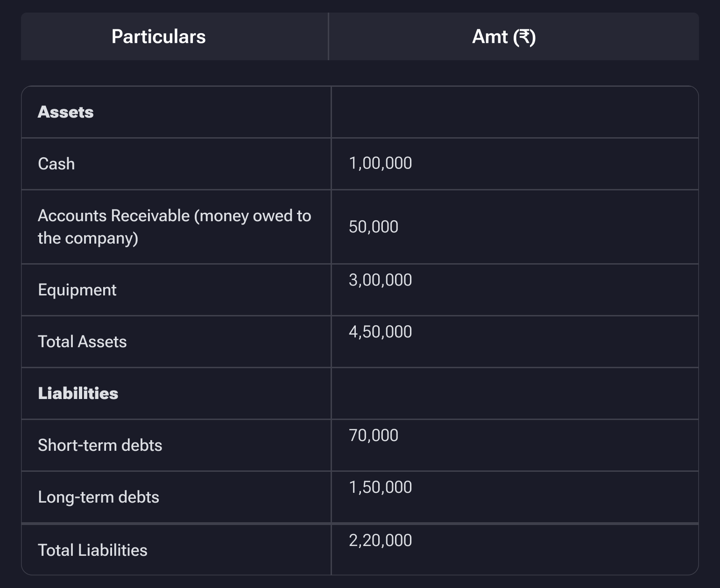Select the Short-term debts row label

(100, 445)
